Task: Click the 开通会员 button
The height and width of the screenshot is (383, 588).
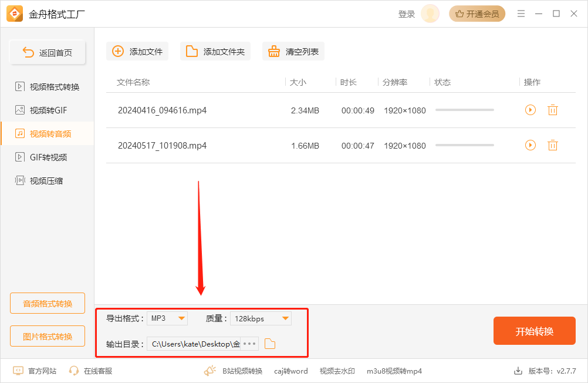Action: tap(477, 14)
